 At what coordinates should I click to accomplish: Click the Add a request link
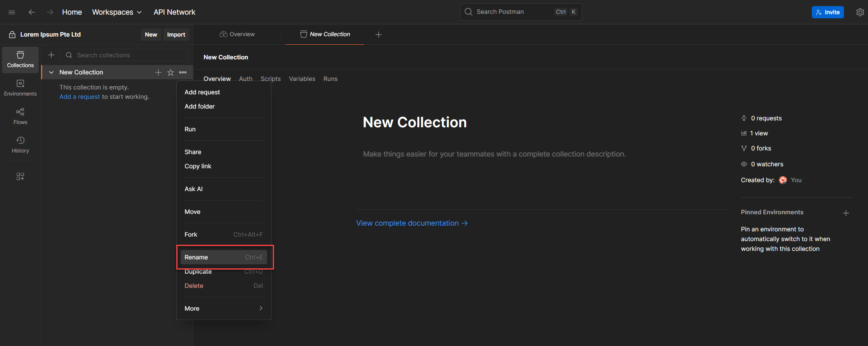click(x=80, y=97)
